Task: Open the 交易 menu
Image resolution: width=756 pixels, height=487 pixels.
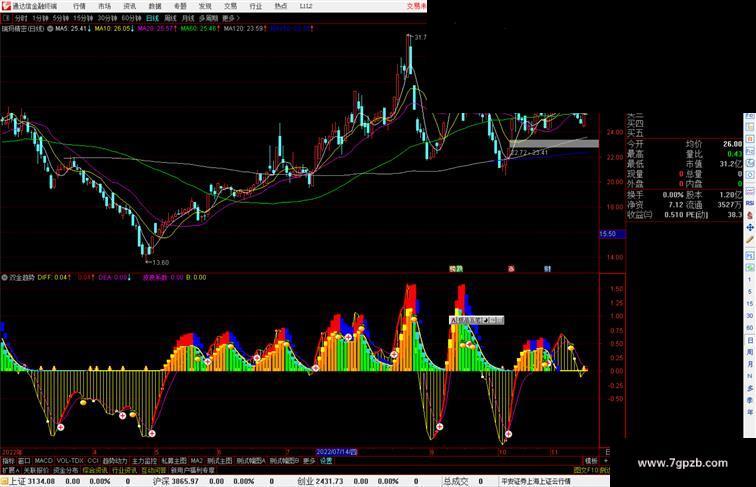Action: [230, 6]
